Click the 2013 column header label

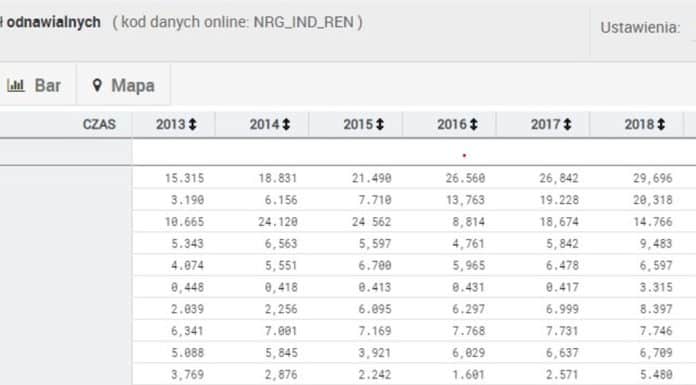tap(171, 124)
